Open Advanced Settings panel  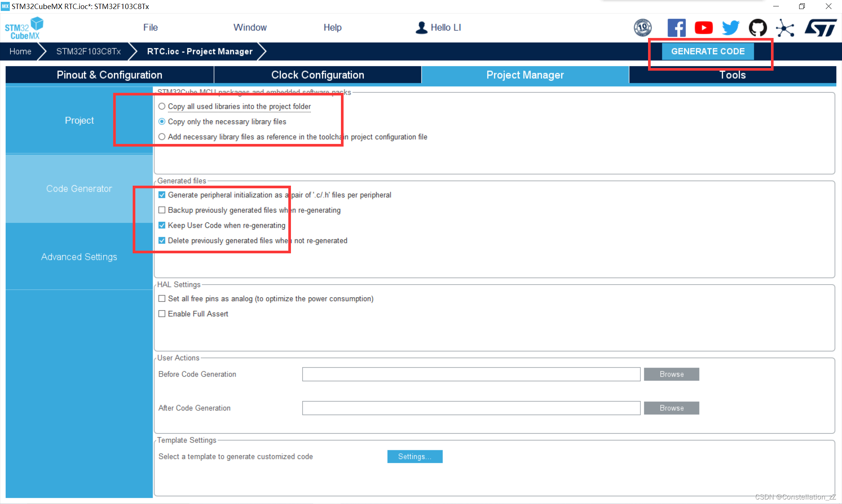click(x=79, y=257)
